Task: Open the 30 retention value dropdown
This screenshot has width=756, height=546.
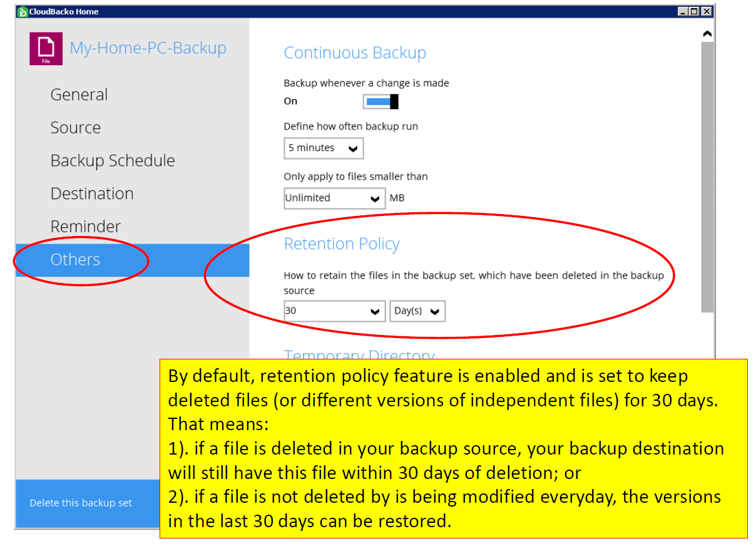Action: 334,311
